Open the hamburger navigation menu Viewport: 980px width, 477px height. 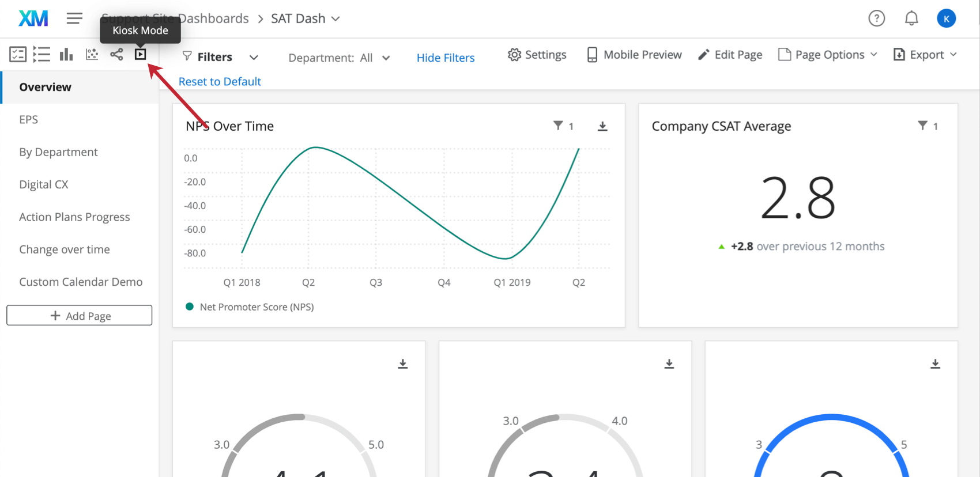click(x=74, y=18)
